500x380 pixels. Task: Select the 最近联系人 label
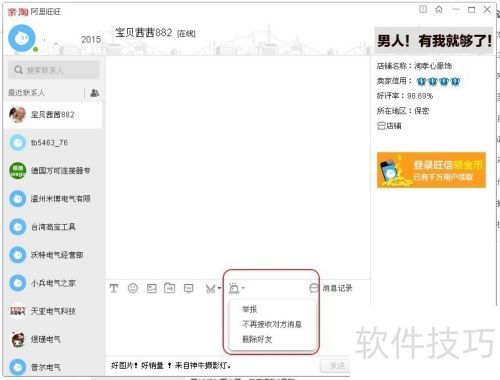(x=26, y=93)
